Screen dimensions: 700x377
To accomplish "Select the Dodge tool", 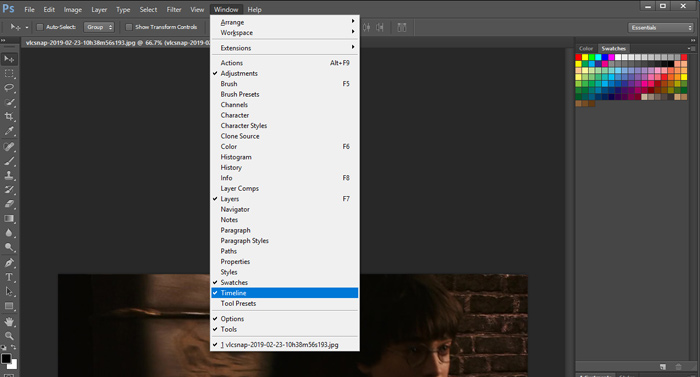I will click(x=9, y=247).
